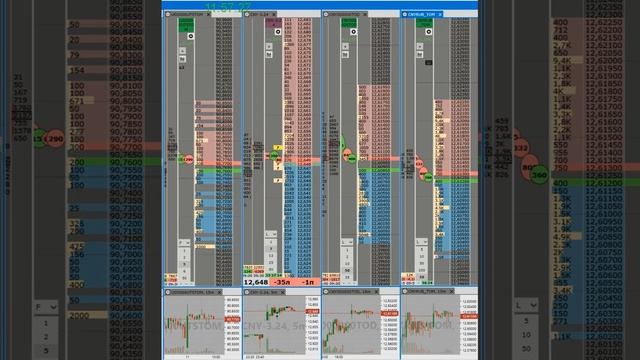Click the '-35п' value in the CNY-3.24 status bar
The height and width of the screenshot is (360, 640).
tap(282, 282)
